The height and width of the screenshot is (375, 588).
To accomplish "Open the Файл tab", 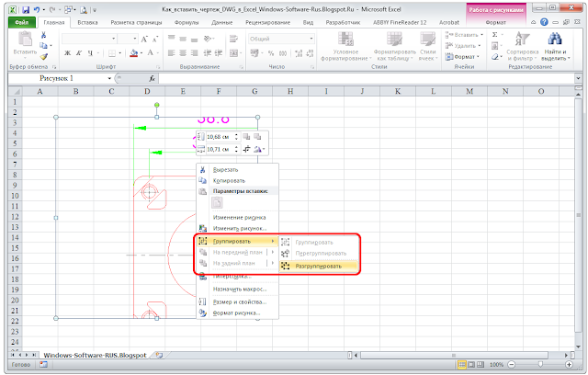I will click(x=22, y=22).
